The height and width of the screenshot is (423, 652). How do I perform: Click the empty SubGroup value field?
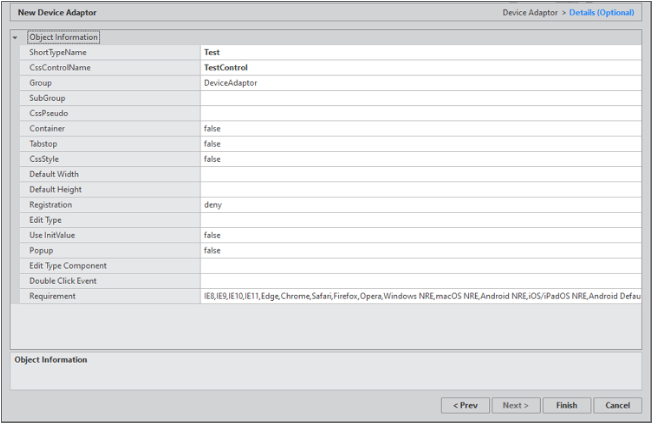tap(420, 98)
